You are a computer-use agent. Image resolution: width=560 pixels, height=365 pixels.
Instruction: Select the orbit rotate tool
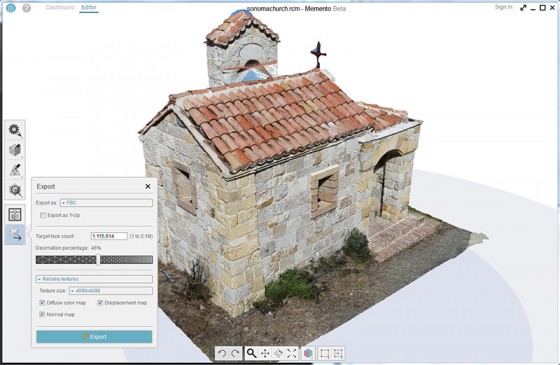tap(278, 354)
